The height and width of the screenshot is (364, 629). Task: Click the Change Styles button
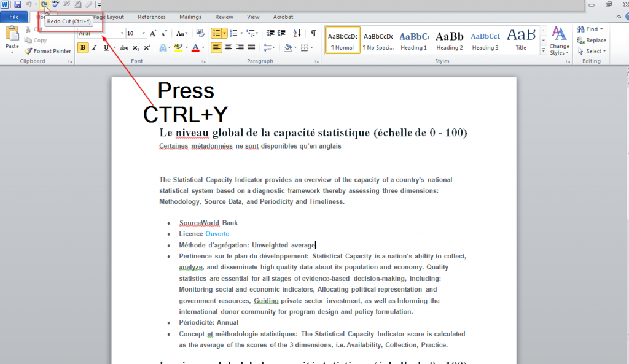[x=559, y=41]
